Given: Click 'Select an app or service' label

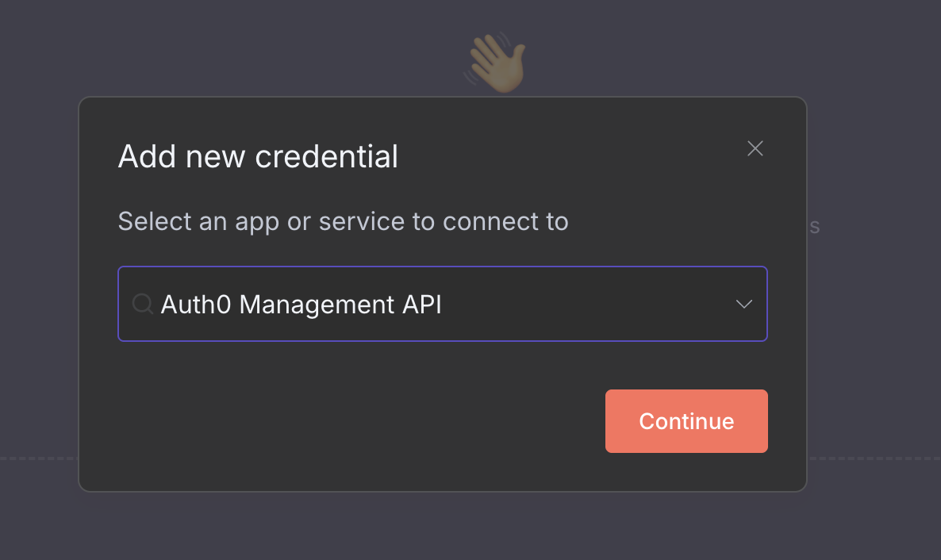Looking at the screenshot, I should click(x=343, y=221).
